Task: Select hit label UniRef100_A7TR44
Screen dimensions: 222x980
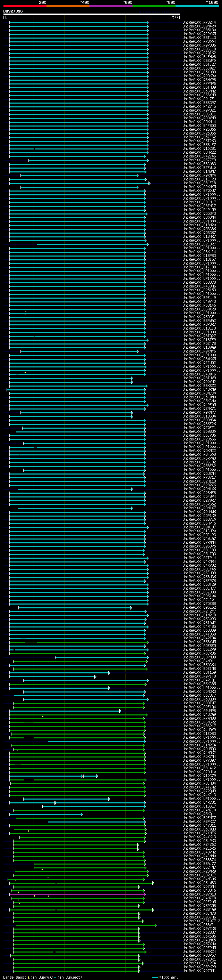Action: pyautogui.click(x=199, y=558)
